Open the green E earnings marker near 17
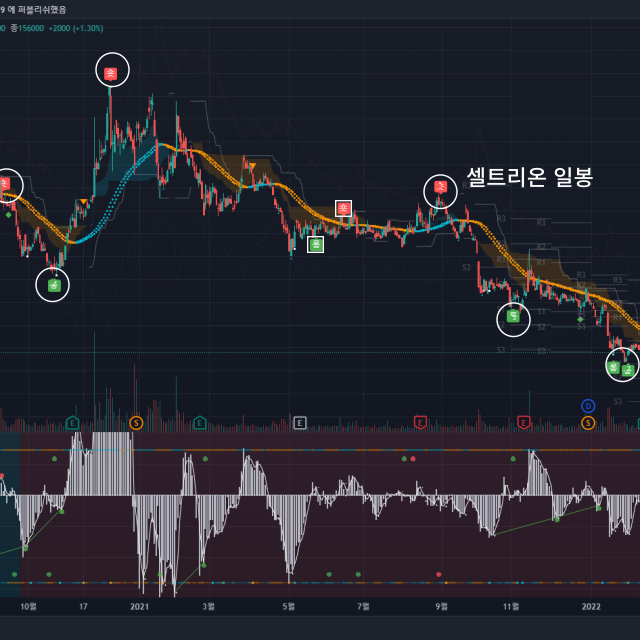 72,423
